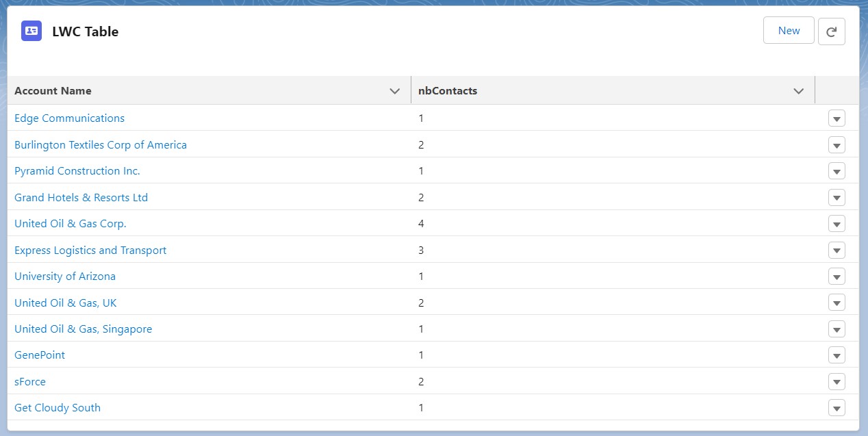Select nbContacts value 2 for sForce

click(422, 382)
